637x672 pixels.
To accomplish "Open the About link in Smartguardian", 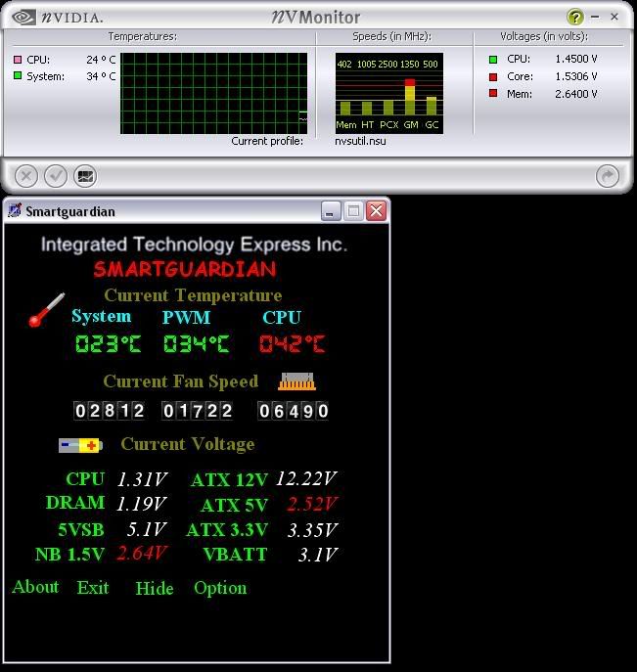I will tap(35, 587).
